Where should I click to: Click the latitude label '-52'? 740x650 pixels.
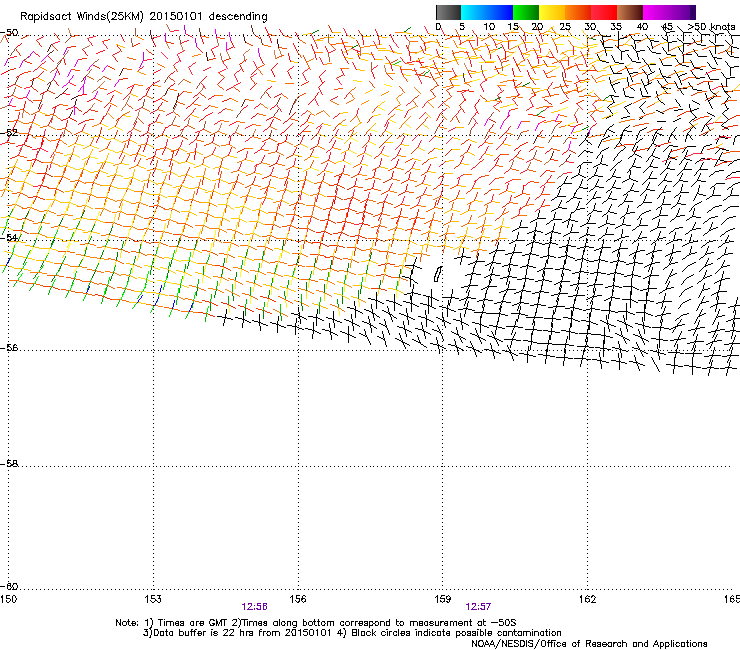click(9, 133)
